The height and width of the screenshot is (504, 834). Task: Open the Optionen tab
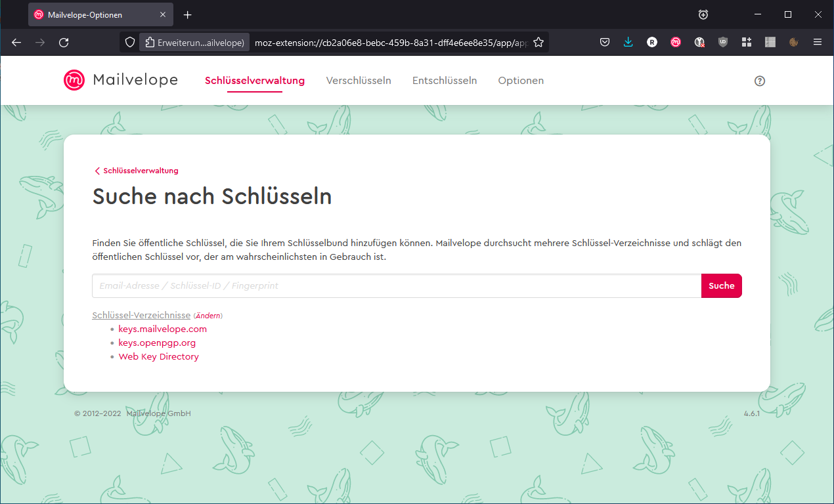(x=521, y=81)
